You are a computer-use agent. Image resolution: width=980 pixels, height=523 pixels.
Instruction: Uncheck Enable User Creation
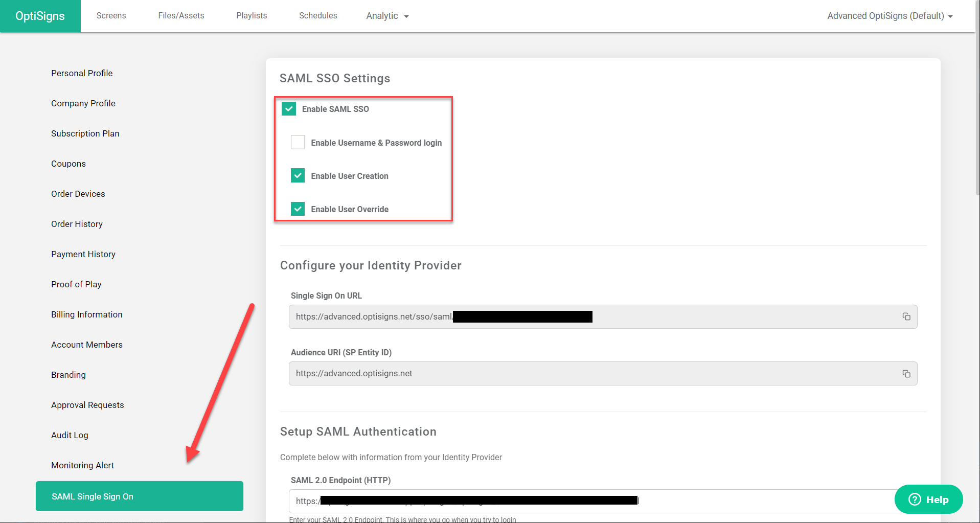(298, 175)
